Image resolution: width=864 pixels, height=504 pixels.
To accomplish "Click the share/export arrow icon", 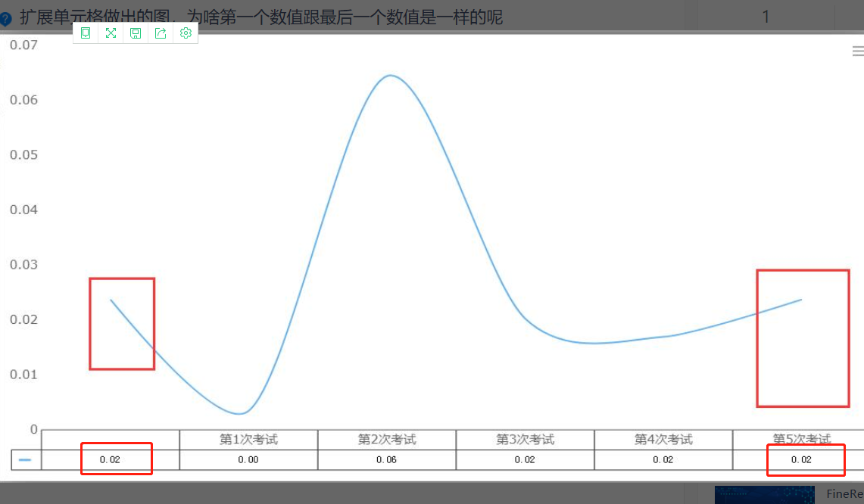I will coord(161,33).
